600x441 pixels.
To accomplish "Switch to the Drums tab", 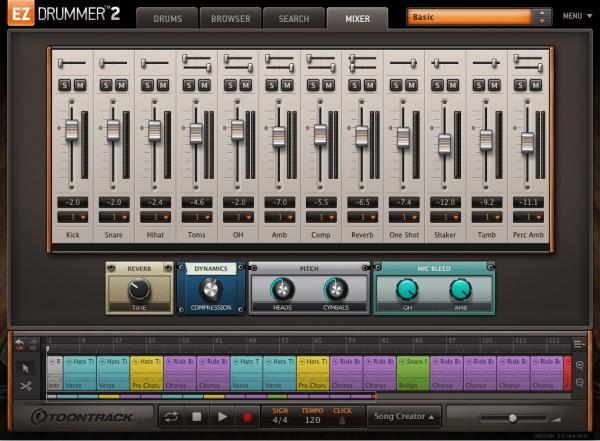I will pos(168,19).
